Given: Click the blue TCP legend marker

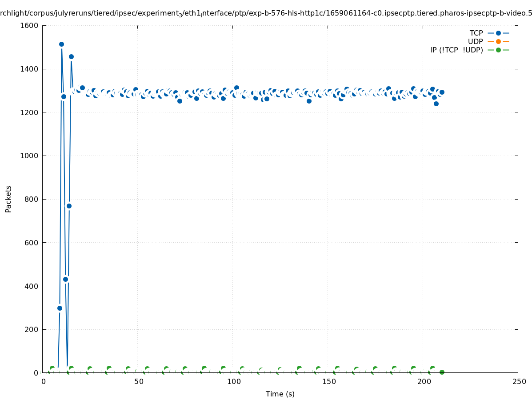Looking at the screenshot, I should pos(498,33).
